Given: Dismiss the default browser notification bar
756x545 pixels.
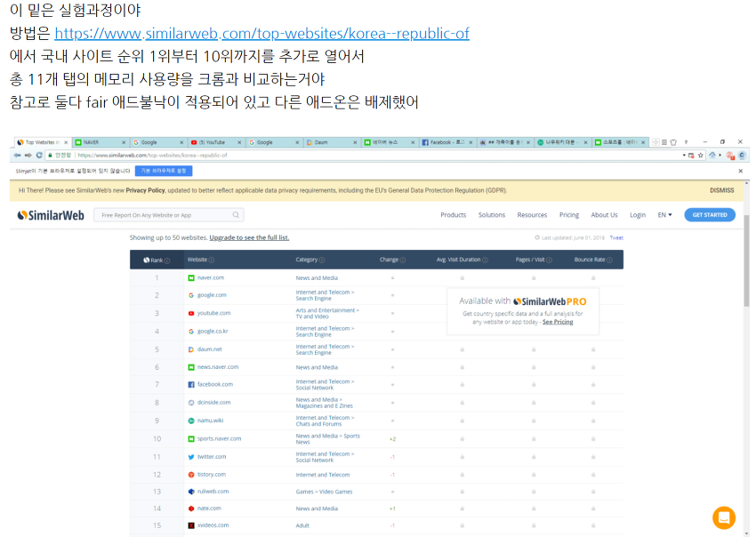Looking at the screenshot, I should pyautogui.click(x=741, y=171).
